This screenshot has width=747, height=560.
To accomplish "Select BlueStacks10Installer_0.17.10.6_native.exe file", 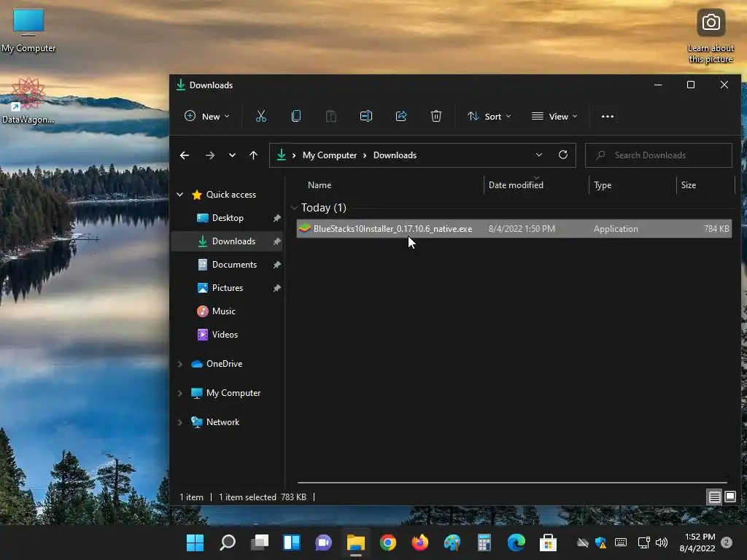I will tap(514, 228).
